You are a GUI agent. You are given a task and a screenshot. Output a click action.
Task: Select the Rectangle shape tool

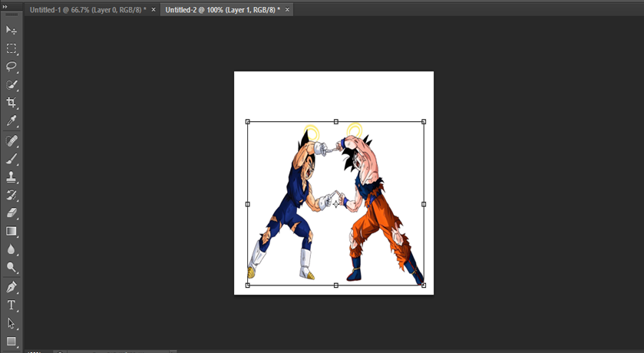click(11, 341)
